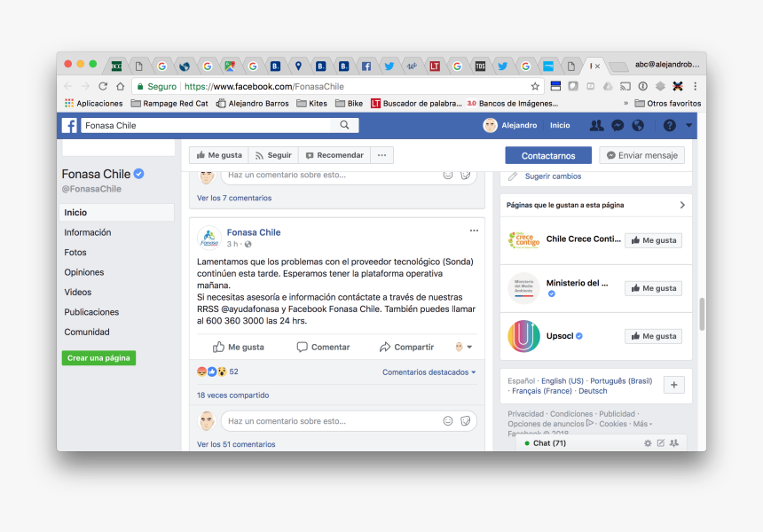This screenshot has width=763, height=532.
Task: Select Fotos in the left page menu
Action: (75, 253)
